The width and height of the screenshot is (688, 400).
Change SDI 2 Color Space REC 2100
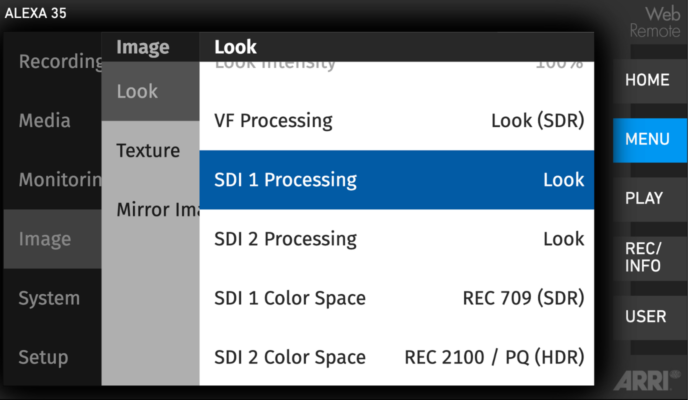coord(397,357)
